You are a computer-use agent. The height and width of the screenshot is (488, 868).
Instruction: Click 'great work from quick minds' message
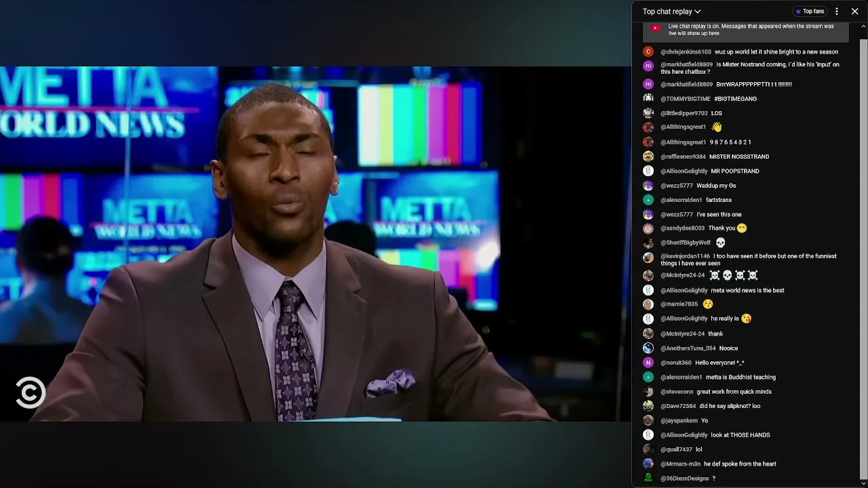[x=734, y=392]
